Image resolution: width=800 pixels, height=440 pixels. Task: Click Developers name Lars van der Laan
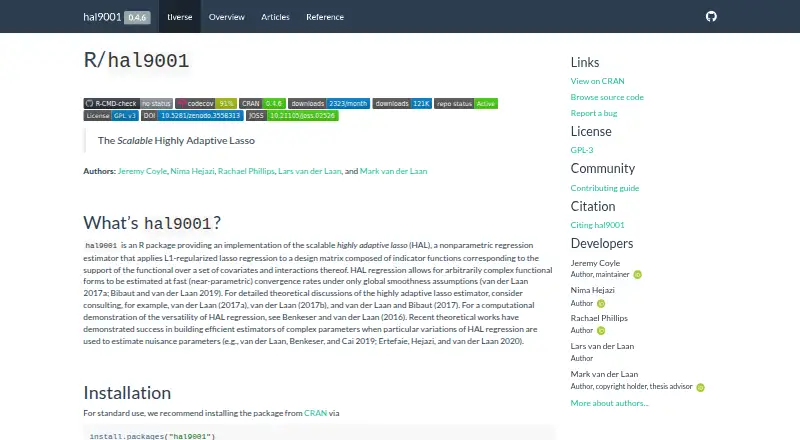[x=602, y=346]
